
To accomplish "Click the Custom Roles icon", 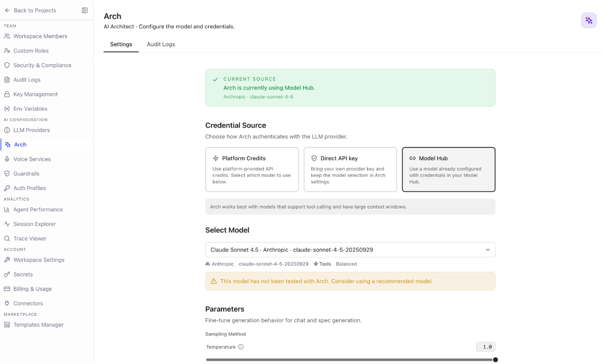I will (x=7, y=51).
